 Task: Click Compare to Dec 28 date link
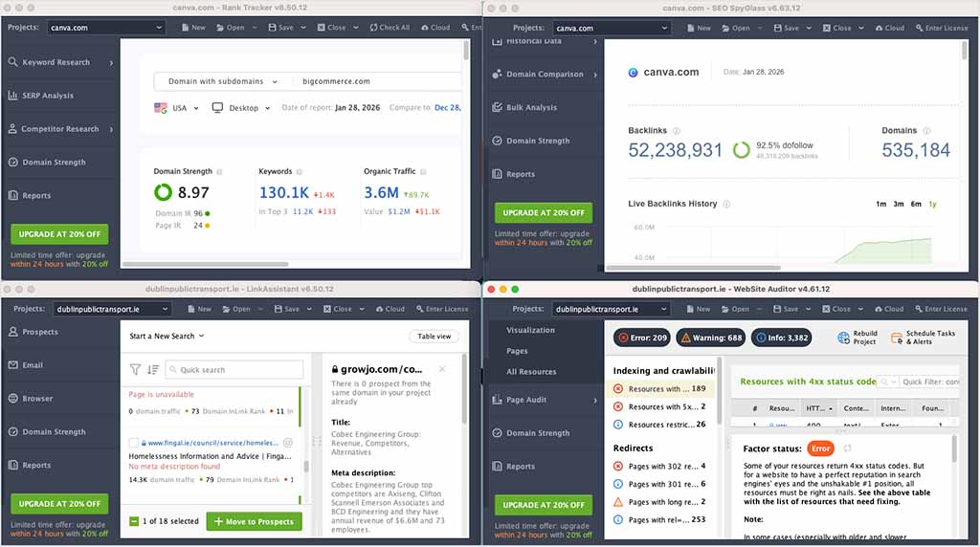tap(448, 108)
